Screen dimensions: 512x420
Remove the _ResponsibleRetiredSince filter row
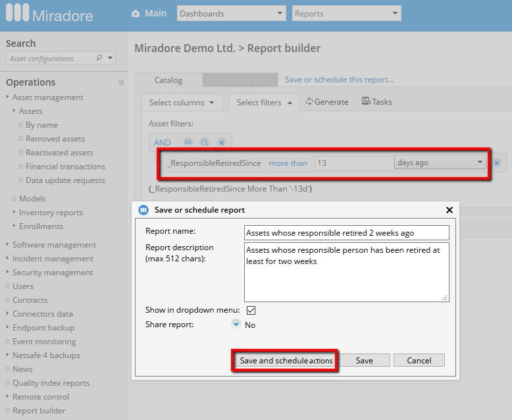pos(497,163)
